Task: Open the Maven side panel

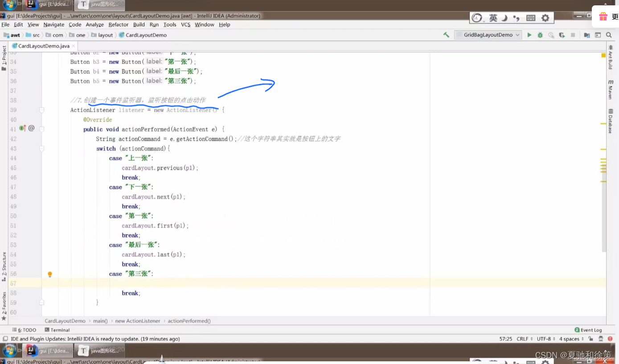Action: pyautogui.click(x=611, y=90)
